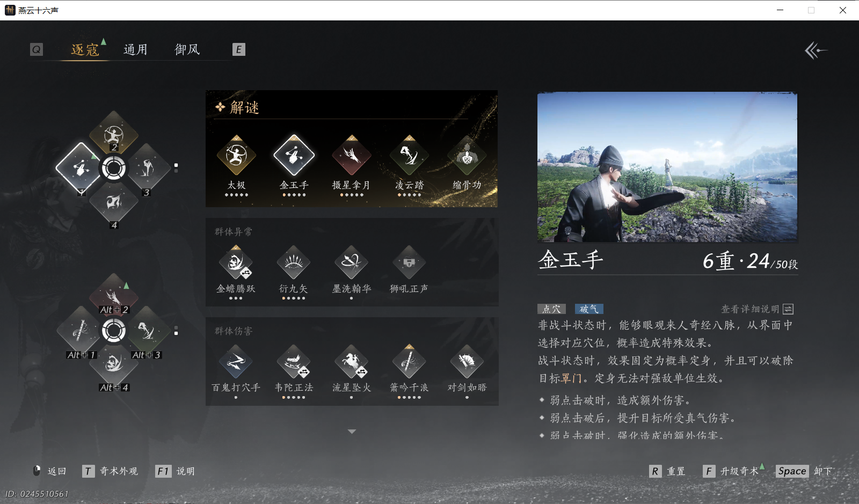Viewport: 859px width, 504px height.
Task: Pick the 墨洗翰华 skill icon
Action: pos(352,262)
